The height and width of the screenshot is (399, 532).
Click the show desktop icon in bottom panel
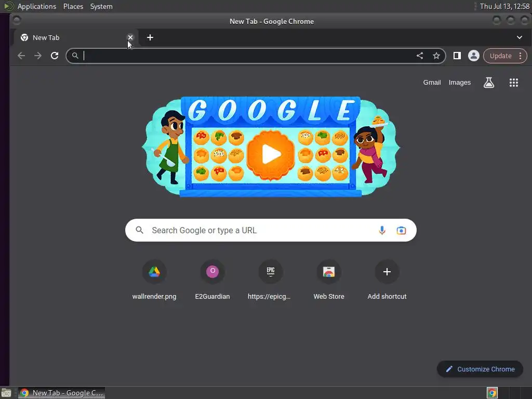[x=6, y=393]
